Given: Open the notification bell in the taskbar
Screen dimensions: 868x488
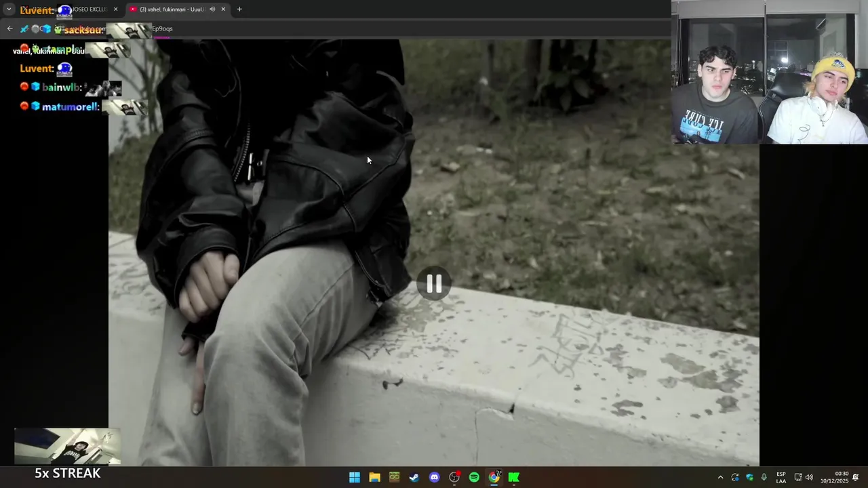Looking at the screenshot, I should coord(856,477).
